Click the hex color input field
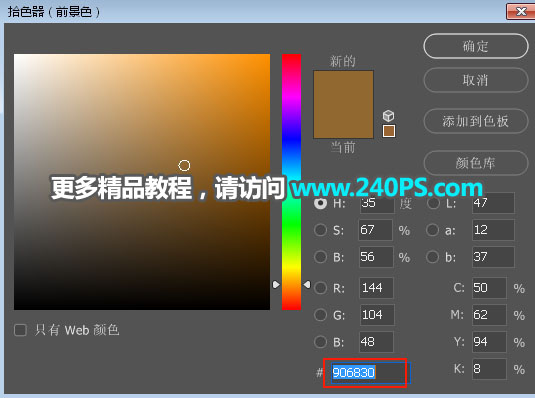Screen dimensions: 535x398 tap(370, 372)
